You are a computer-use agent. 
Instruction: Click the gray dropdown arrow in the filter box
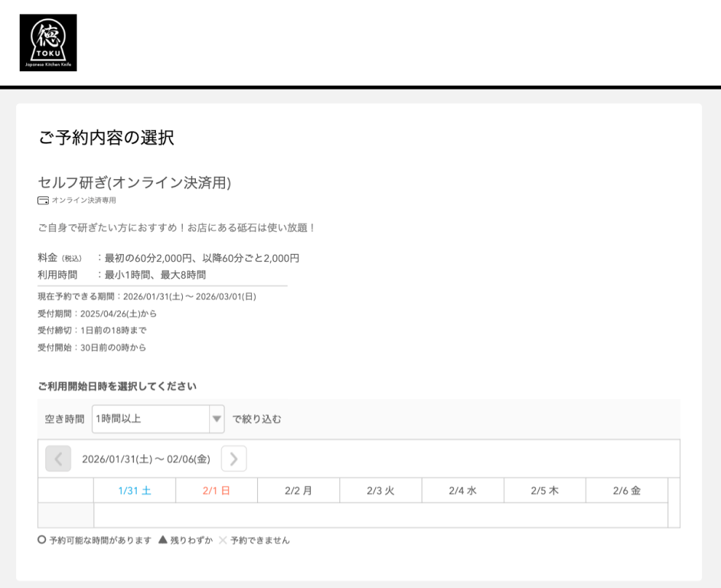point(217,419)
